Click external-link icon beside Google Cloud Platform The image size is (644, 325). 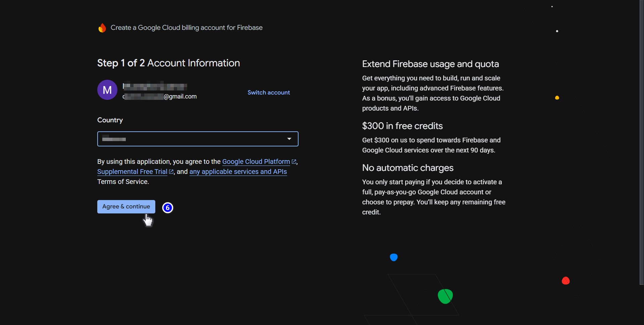pyautogui.click(x=294, y=161)
